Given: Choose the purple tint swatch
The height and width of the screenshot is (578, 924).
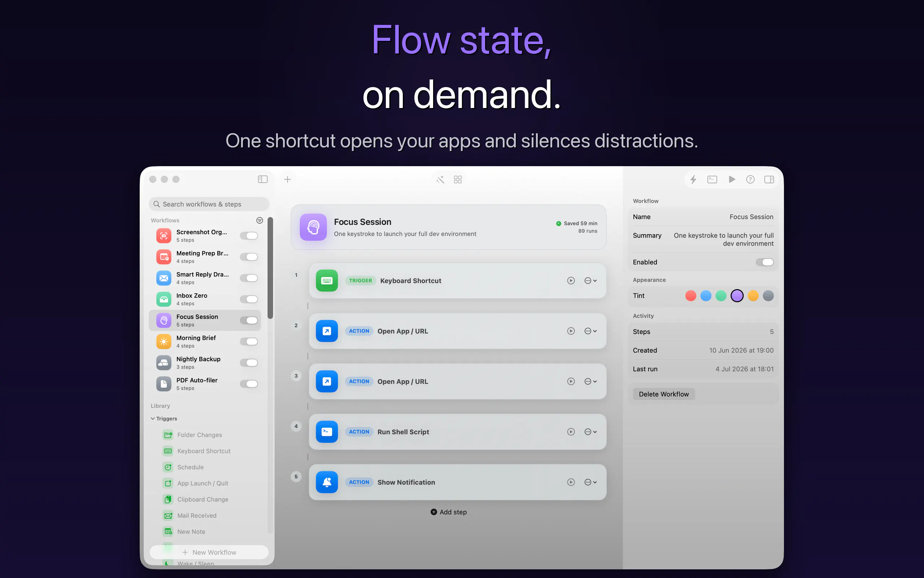Looking at the screenshot, I should [x=737, y=296].
